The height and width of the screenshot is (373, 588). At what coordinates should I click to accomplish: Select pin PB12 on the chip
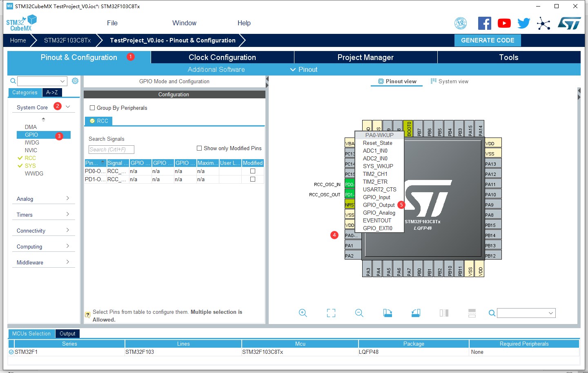pyautogui.click(x=493, y=255)
